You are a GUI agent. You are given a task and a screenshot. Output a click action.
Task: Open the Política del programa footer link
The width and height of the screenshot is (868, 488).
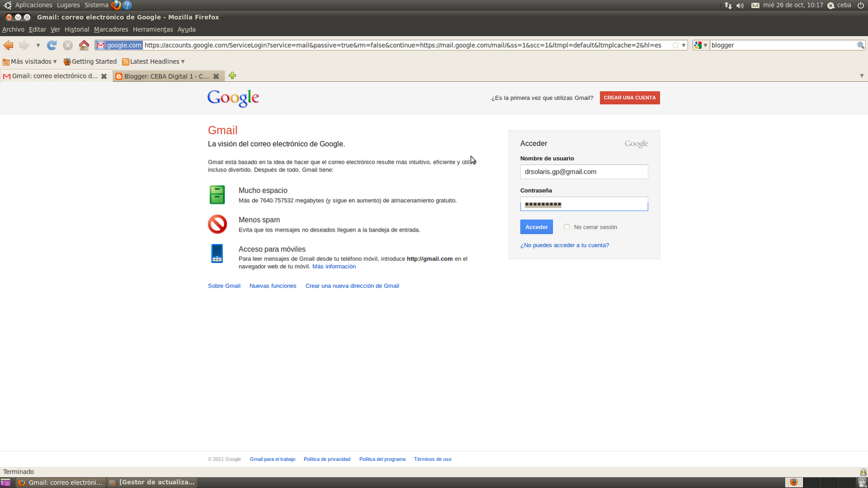pyautogui.click(x=382, y=459)
